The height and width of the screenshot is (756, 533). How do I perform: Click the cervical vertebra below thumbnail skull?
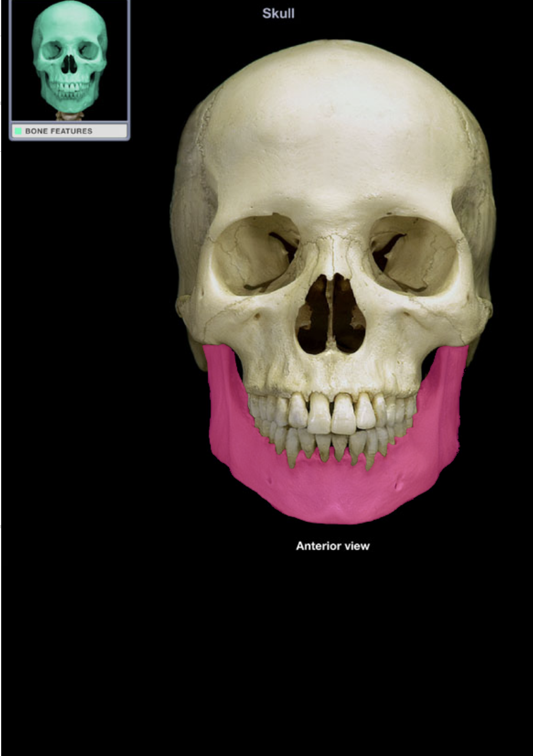pos(70,115)
